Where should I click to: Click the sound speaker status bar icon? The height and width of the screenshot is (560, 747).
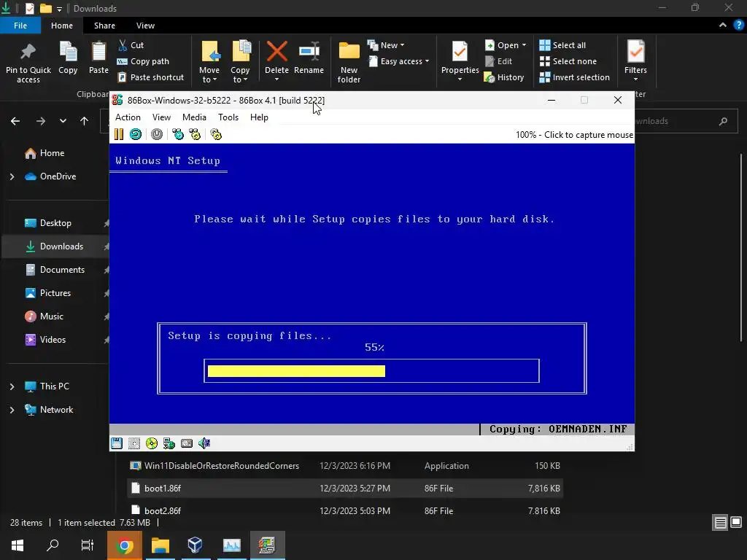204,443
